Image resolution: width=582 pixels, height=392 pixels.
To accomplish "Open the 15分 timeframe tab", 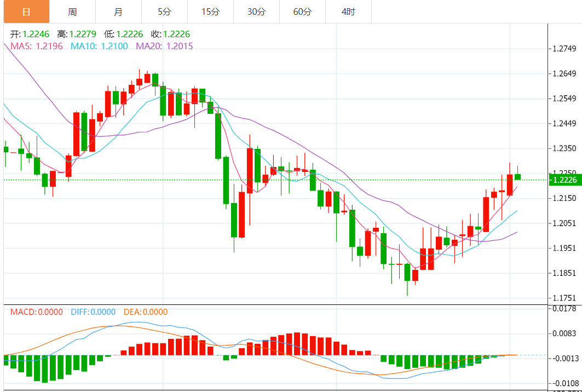I will tap(210, 12).
